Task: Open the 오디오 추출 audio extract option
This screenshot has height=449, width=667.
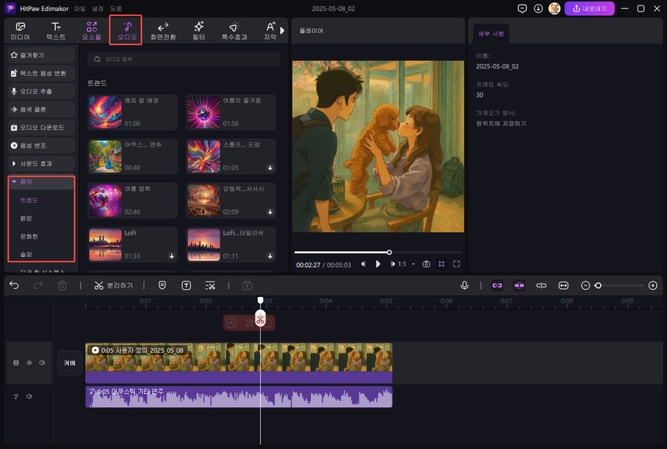Action: (x=41, y=91)
